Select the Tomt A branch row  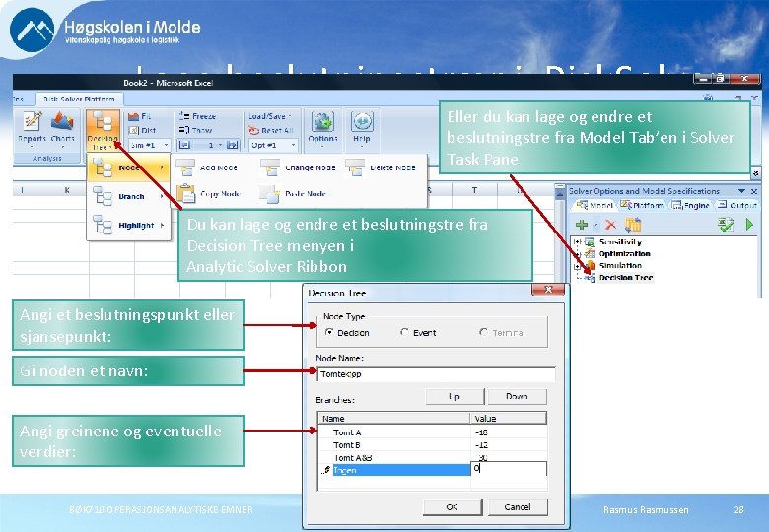tap(432, 432)
